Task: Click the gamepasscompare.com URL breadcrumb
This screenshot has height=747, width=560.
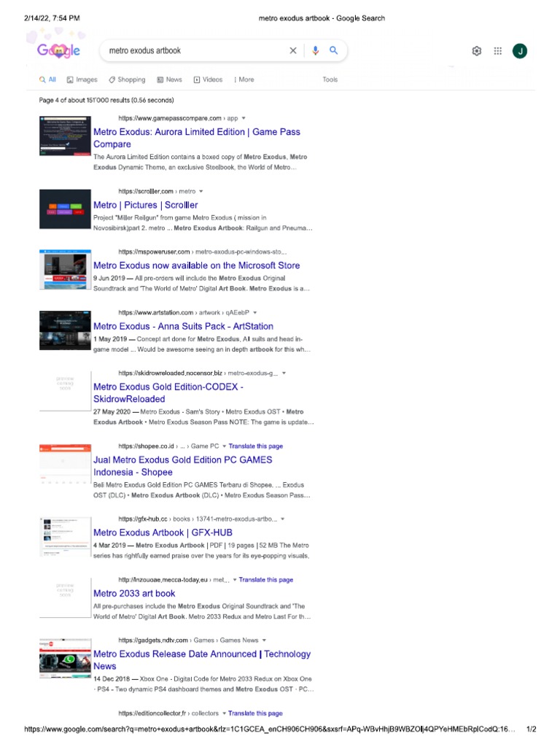Action: [178, 118]
